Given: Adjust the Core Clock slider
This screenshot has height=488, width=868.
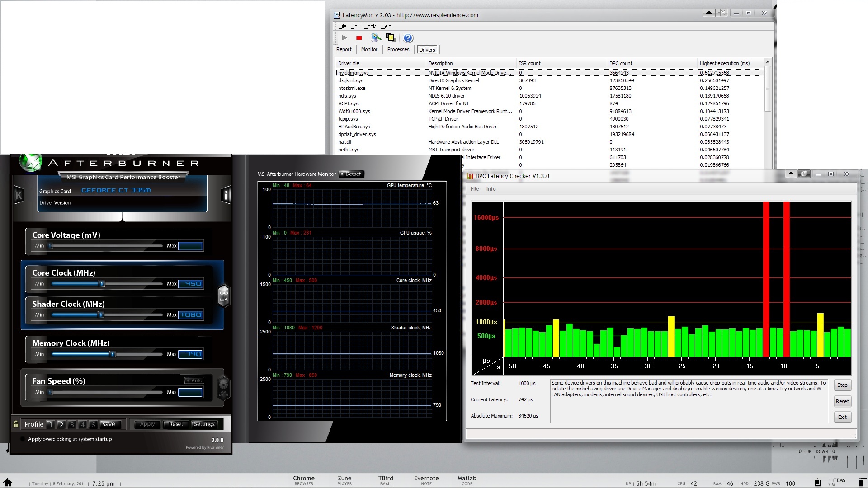Looking at the screenshot, I should (103, 284).
